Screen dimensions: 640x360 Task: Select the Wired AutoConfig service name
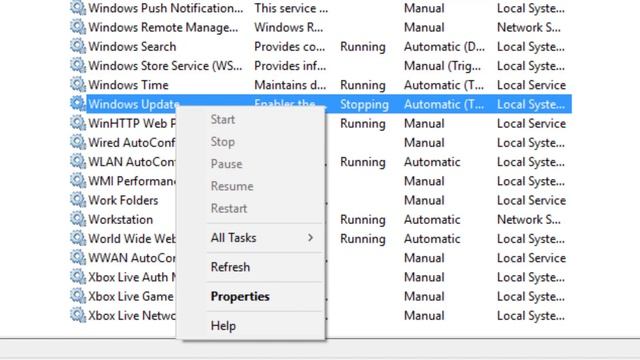[132, 142]
